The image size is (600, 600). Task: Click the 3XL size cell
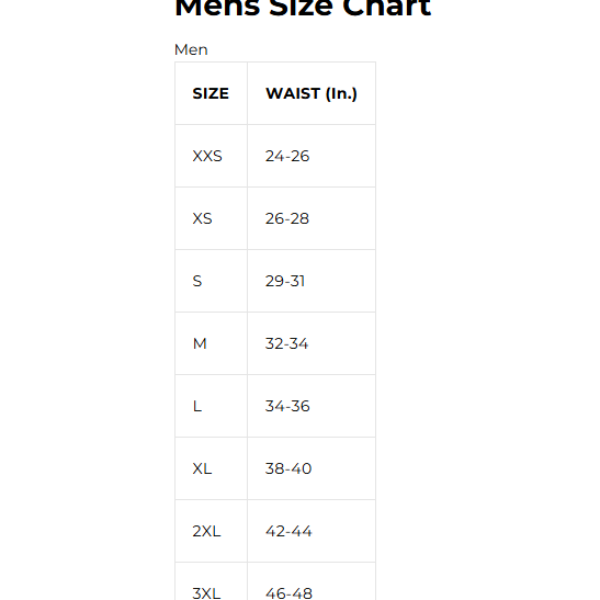coord(206,592)
